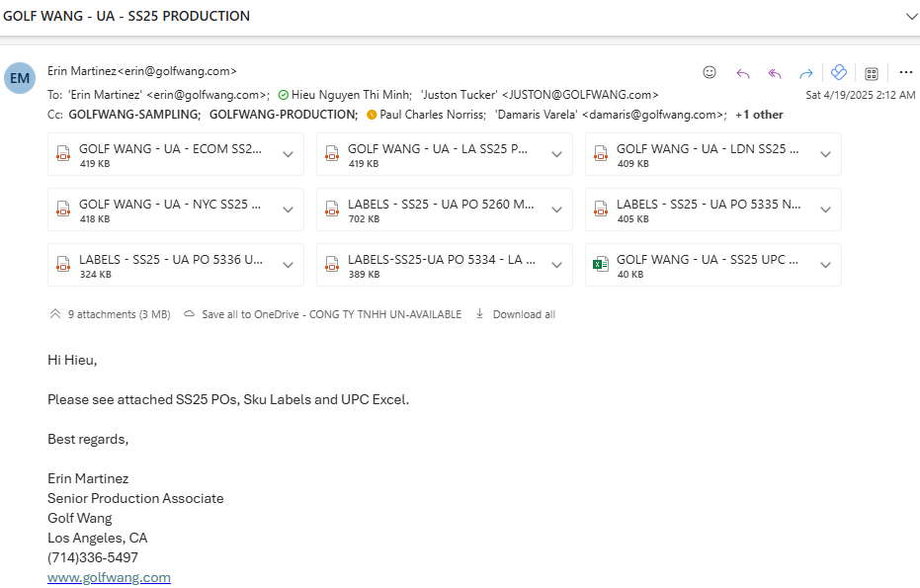The image size is (920, 588).
Task: Show the +1 other Cc recipient
Action: click(x=759, y=115)
